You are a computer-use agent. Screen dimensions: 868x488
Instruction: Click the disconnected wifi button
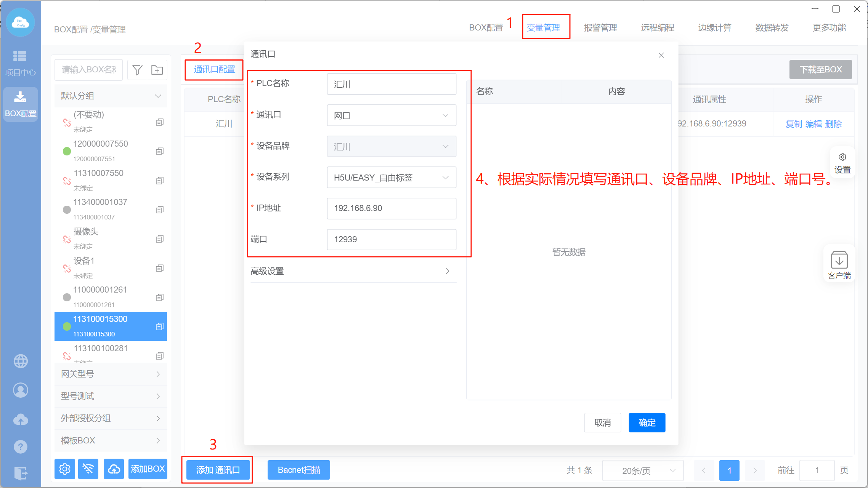pyautogui.click(x=88, y=469)
